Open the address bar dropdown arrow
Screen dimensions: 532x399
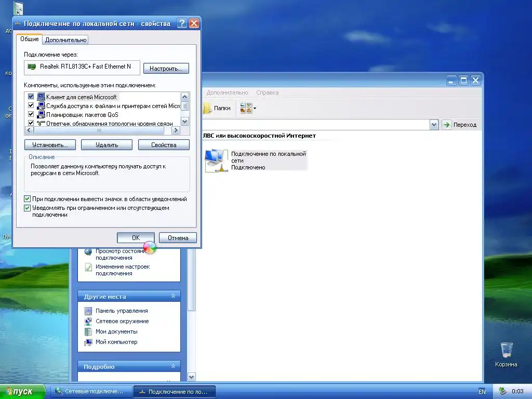click(x=434, y=125)
